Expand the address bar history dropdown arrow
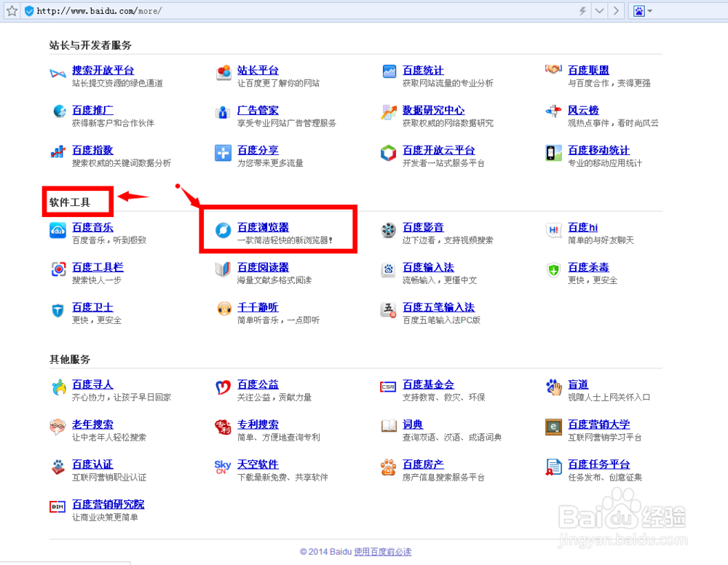The image size is (728, 565). click(598, 11)
